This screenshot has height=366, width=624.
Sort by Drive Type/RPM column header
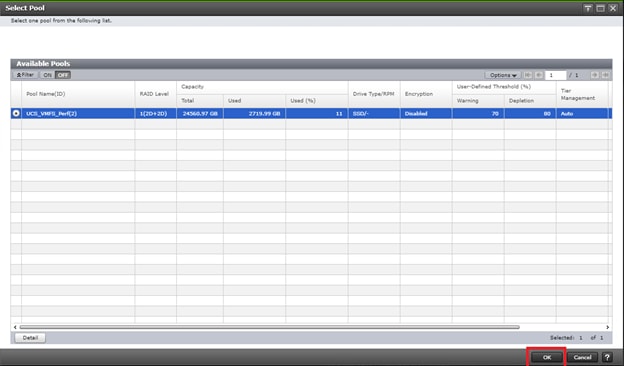tap(374, 94)
